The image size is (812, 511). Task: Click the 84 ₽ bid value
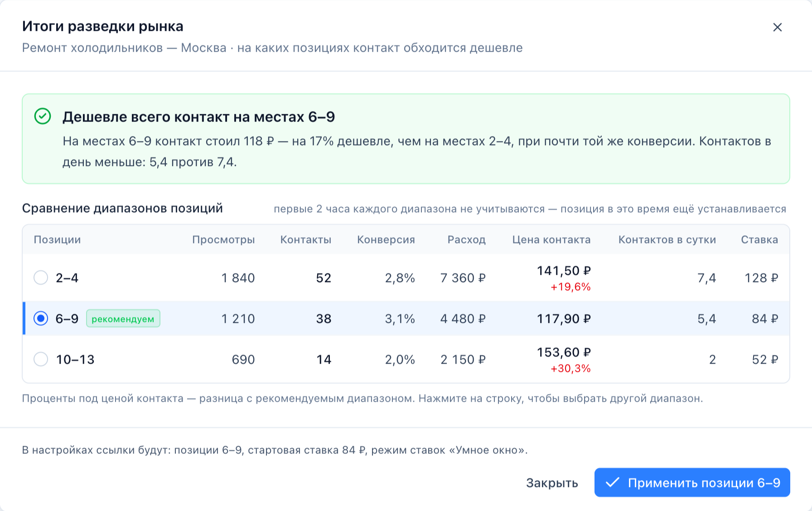765,319
